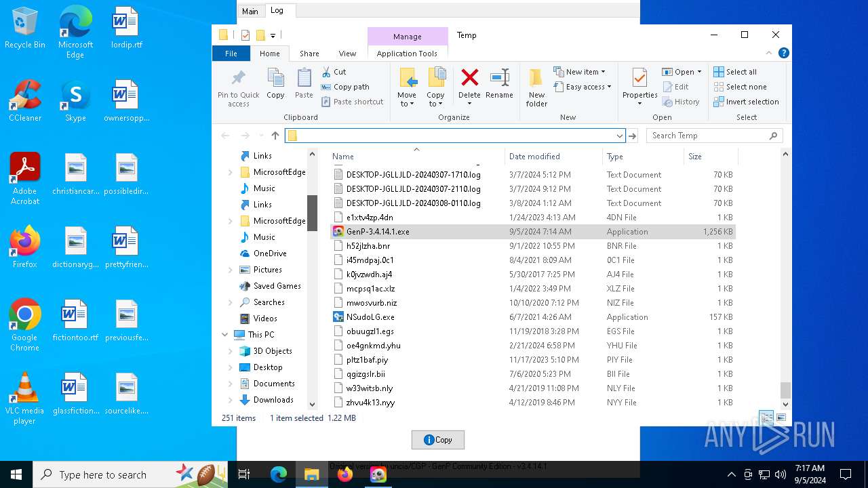Open the ribbon Help icon
Image resolution: width=868 pixels, height=488 pixels.
coord(784,53)
